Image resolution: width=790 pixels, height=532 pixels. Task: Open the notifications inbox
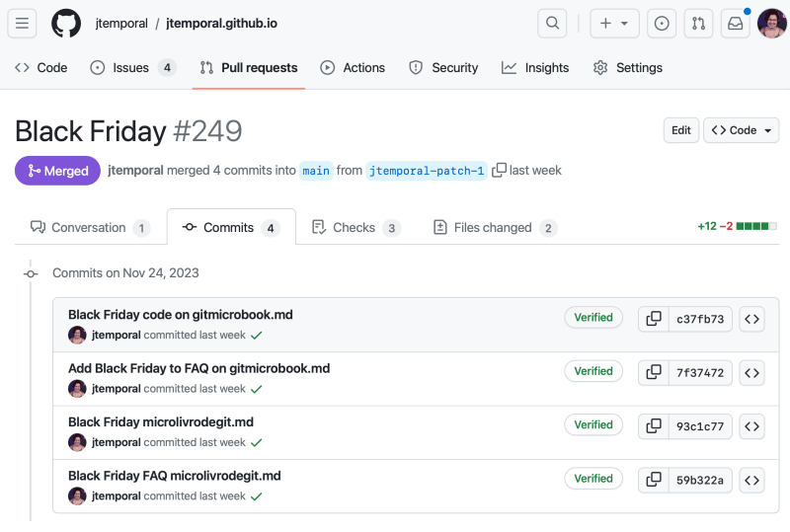click(x=735, y=23)
